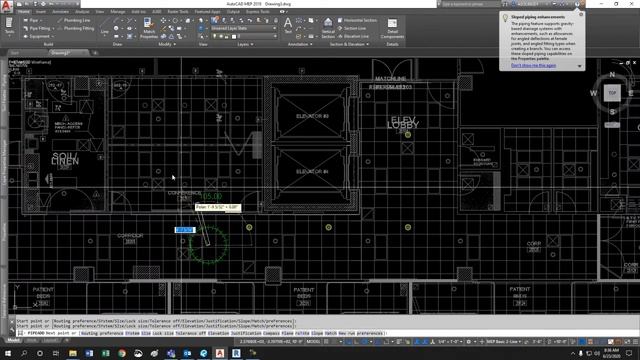Click the Vertical Section tool
This screenshot has height=360, width=640.
click(x=328, y=28)
